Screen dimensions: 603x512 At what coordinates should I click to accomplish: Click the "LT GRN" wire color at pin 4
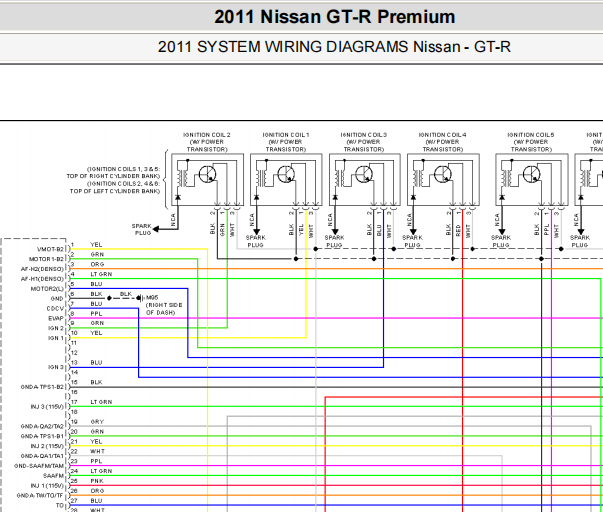tap(101, 274)
